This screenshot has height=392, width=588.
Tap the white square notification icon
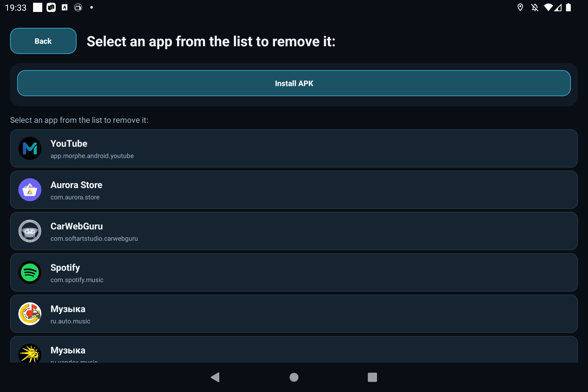pos(38,7)
